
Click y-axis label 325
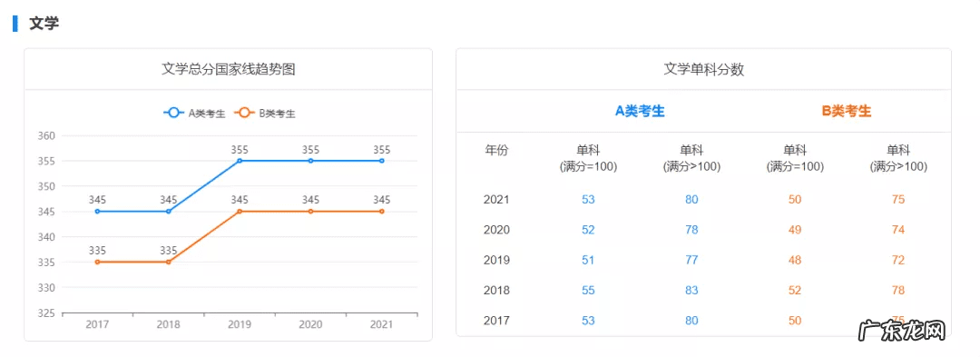point(47,312)
